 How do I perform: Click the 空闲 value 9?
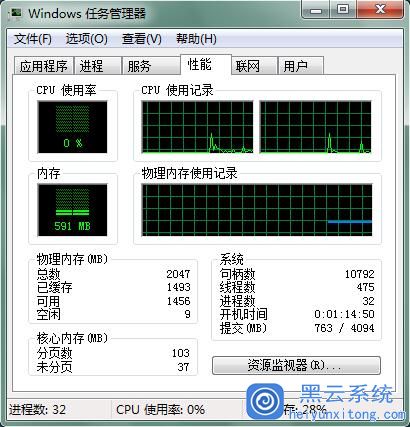tap(187, 314)
